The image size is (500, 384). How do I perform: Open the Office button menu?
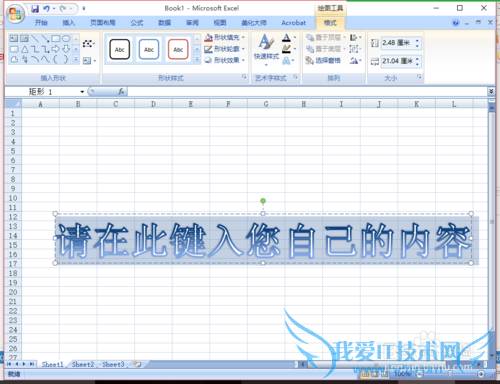point(15,14)
